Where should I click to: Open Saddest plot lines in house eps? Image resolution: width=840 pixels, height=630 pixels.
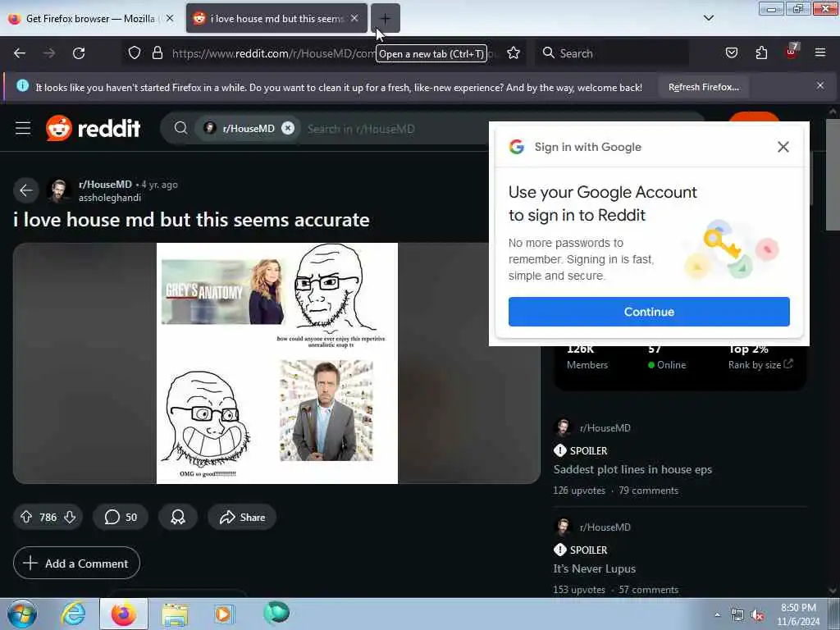click(x=632, y=469)
